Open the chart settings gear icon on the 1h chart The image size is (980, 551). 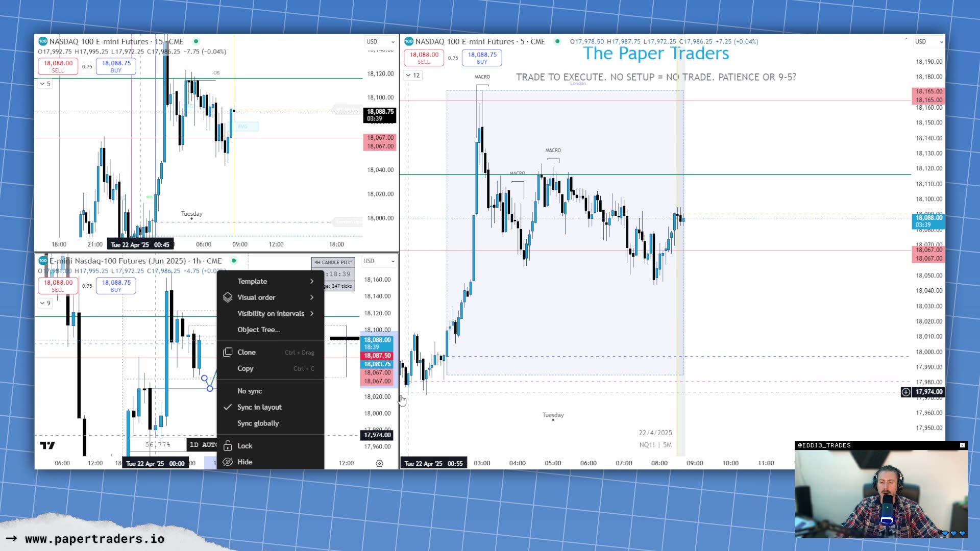(379, 463)
